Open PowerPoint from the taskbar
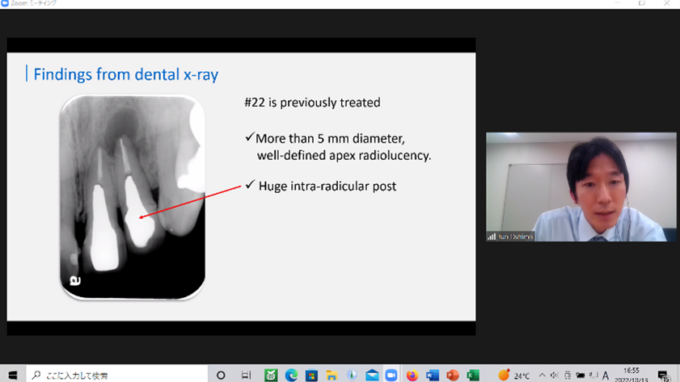 (452, 375)
